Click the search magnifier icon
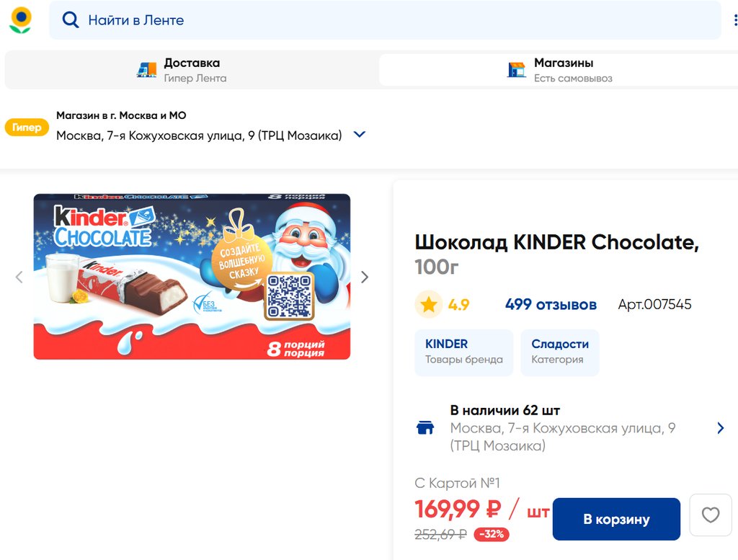 (x=70, y=20)
